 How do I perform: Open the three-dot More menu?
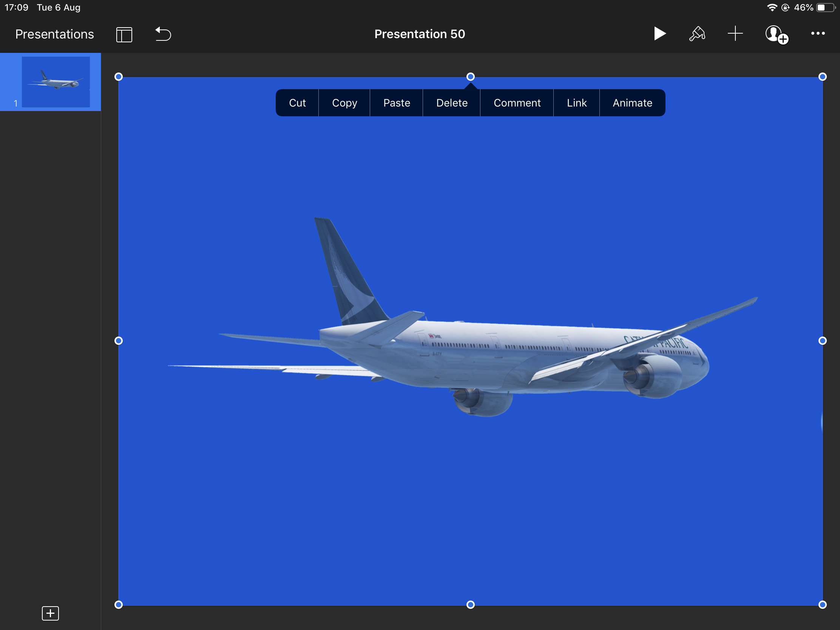click(817, 34)
